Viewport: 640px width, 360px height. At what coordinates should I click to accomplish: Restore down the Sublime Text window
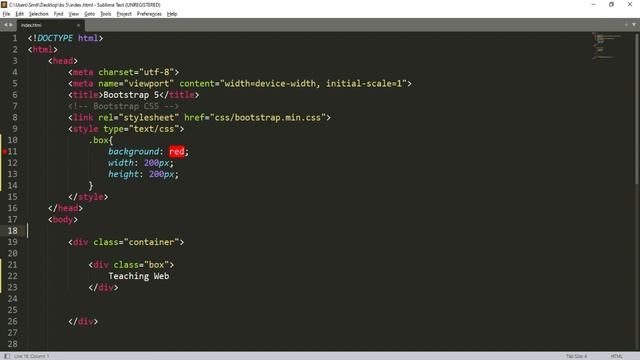(x=611, y=4)
